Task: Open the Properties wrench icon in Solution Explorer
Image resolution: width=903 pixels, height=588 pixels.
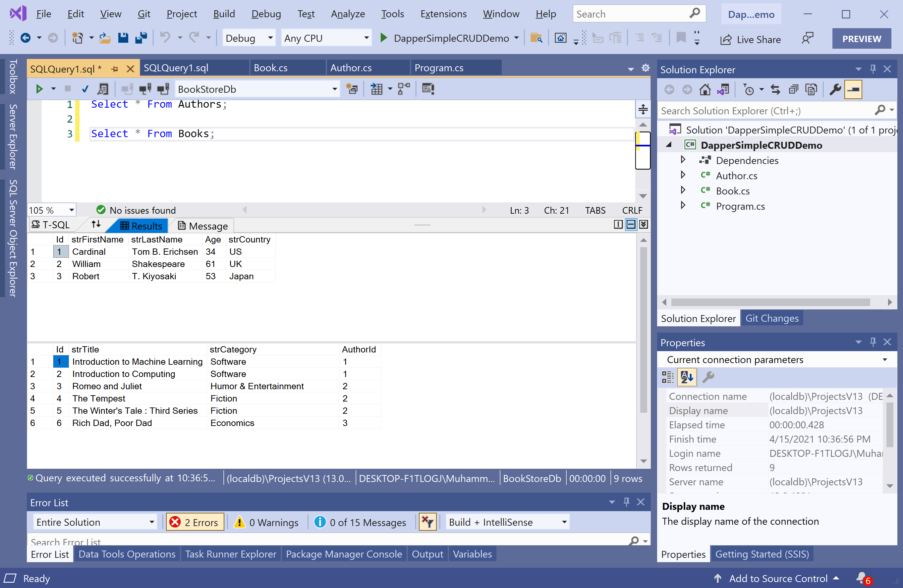Action: 835,89
